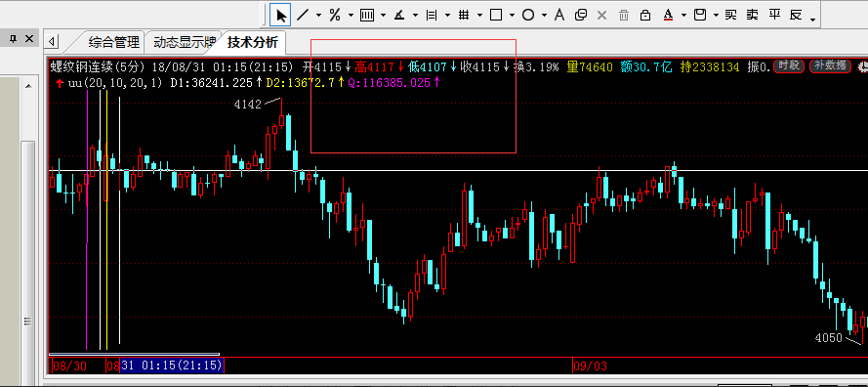Viewport: 868px width, 387px height.
Task: Expand the ruler lines tool dropdown
Action: point(447,16)
